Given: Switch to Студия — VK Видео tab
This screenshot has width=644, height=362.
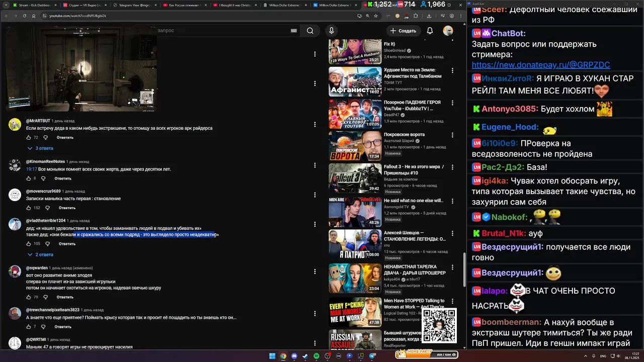Looking at the screenshot, I should coord(85,5).
